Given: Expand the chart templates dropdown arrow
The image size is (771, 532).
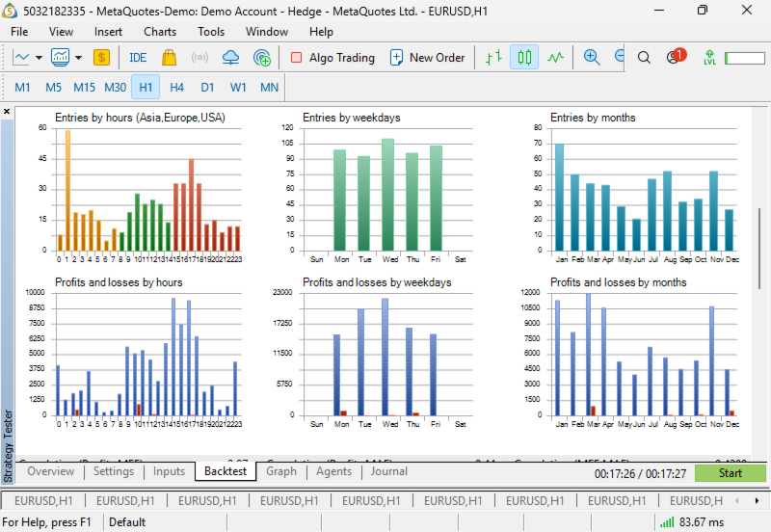Looking at the screenshot, I should 78,58.
